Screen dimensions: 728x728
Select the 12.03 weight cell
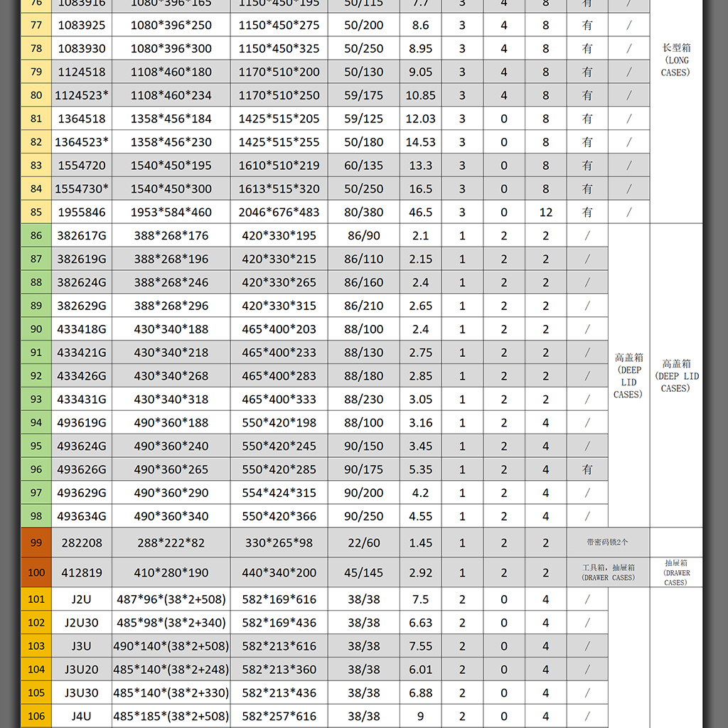(421, 119)
